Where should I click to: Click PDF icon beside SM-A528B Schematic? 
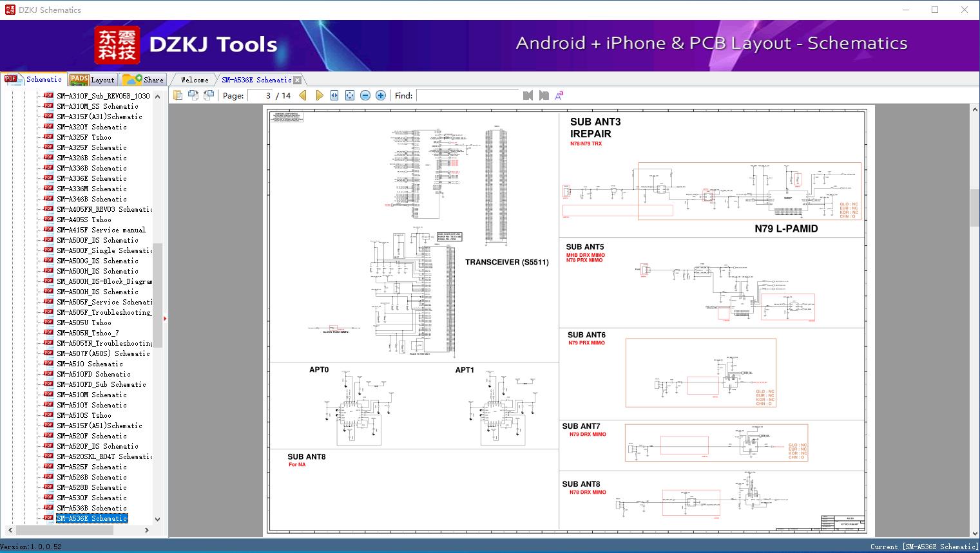[48, 487]
